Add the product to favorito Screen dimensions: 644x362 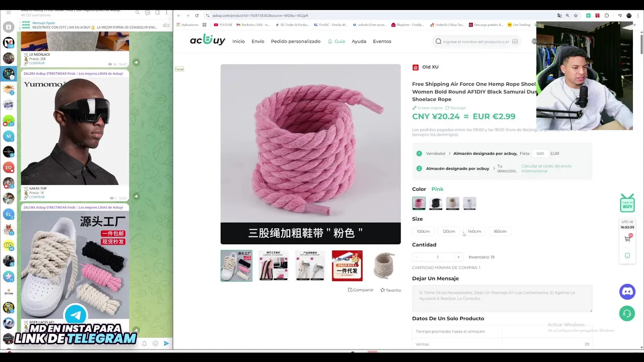pos(390,290)
